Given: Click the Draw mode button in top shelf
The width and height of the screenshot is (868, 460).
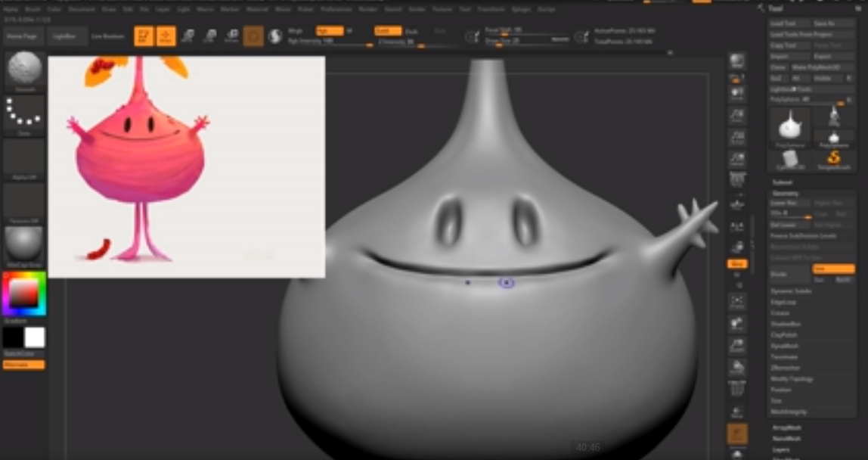Looking at the screenshot, I should pos(166,36).
